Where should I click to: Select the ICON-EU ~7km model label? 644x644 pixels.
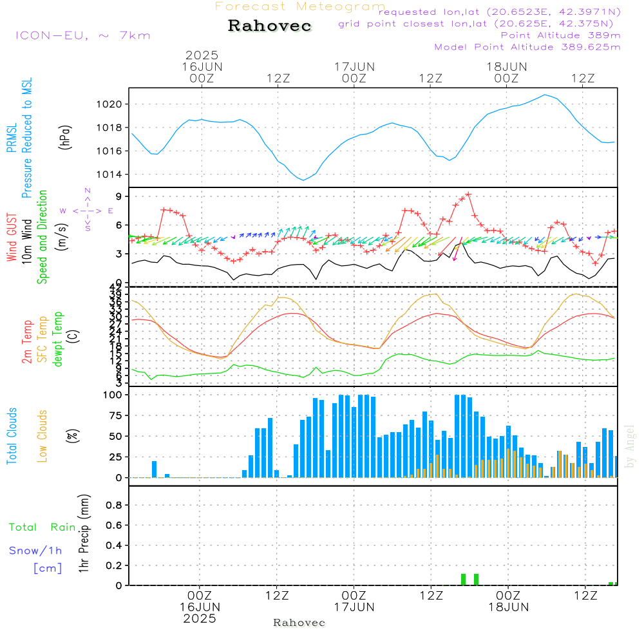[82, 35]
